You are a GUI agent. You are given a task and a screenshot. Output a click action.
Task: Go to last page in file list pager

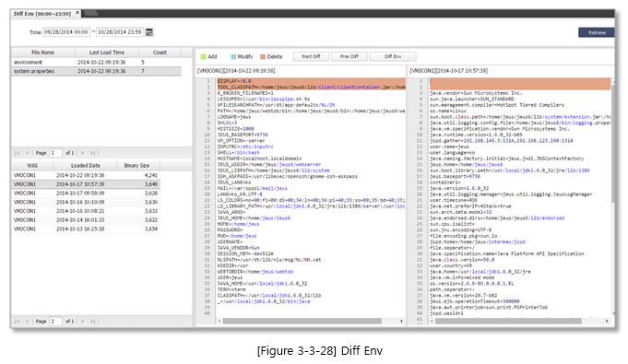click(93, 153)
